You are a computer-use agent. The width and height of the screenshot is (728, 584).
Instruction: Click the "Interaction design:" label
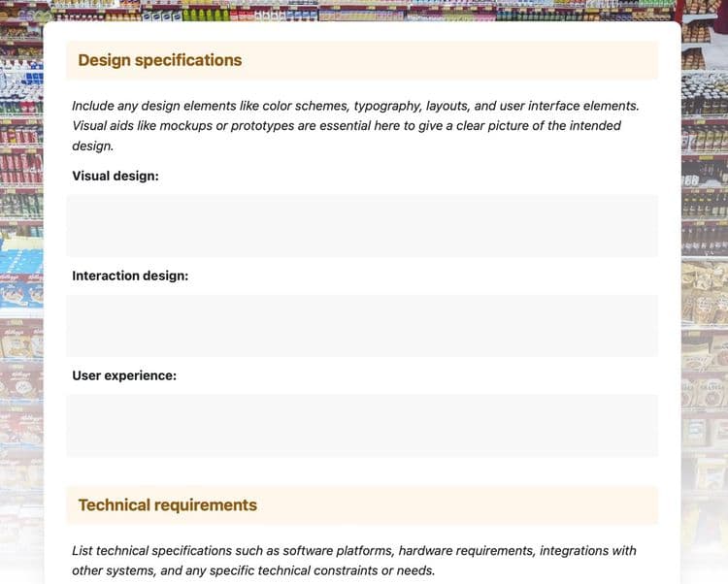[130, 276]
